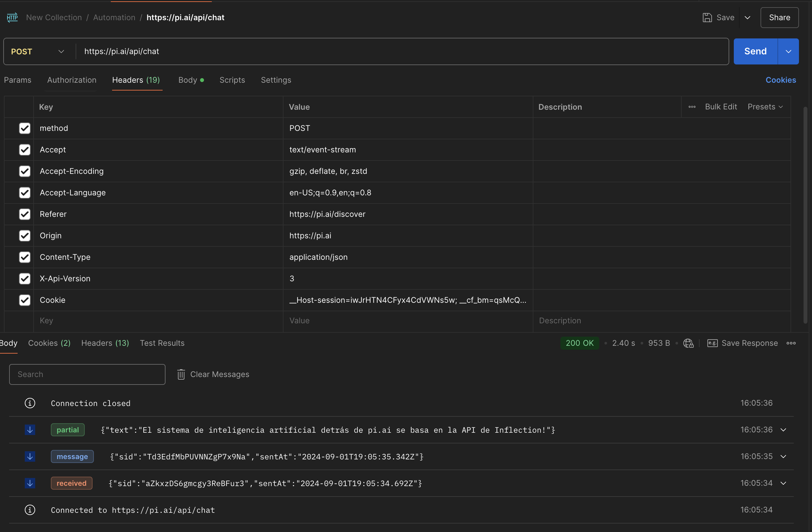
Task: Click Bulk Edit
Action: (x=721, y=107)
